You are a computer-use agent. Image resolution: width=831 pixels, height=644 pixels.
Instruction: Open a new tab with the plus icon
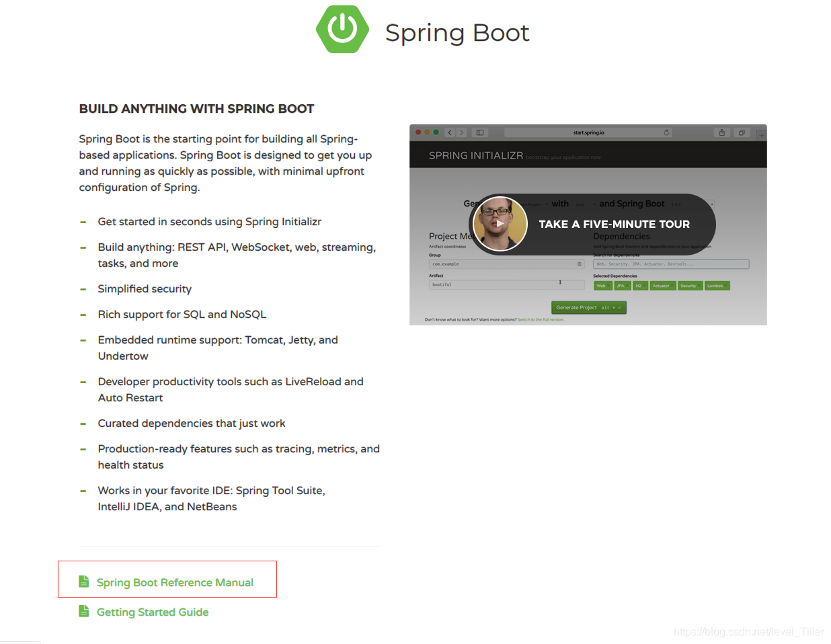(760, 135)
